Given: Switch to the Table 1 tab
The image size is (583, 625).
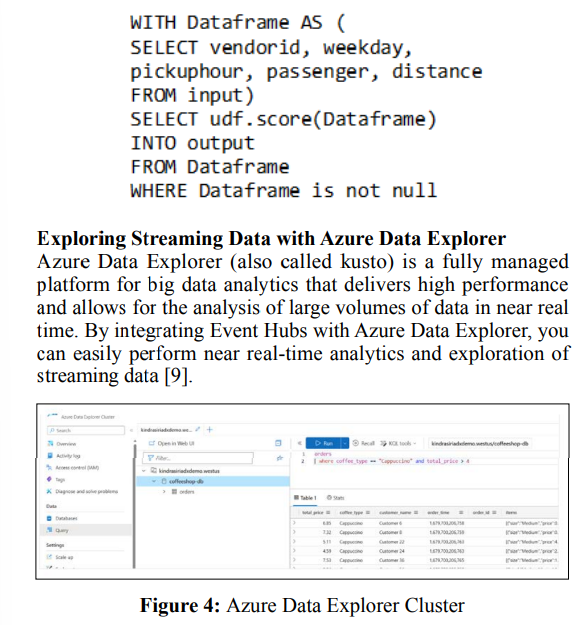Looking at the screenshot, I should click(305, 498).
